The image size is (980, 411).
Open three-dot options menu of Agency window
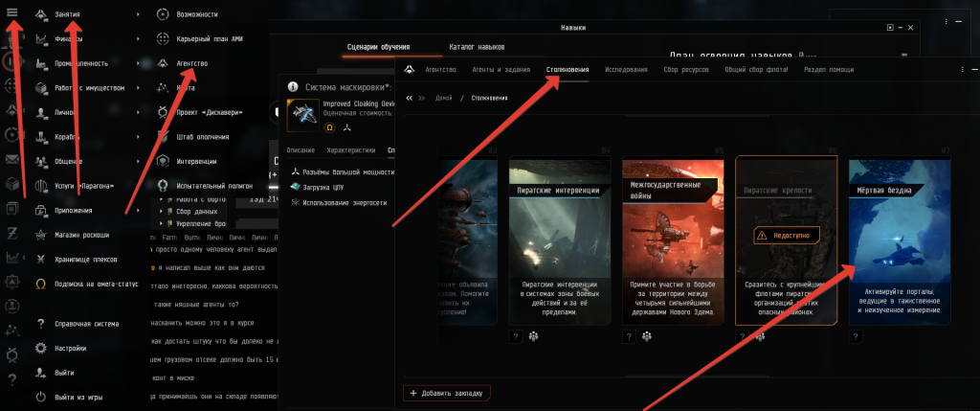[962, 70]
